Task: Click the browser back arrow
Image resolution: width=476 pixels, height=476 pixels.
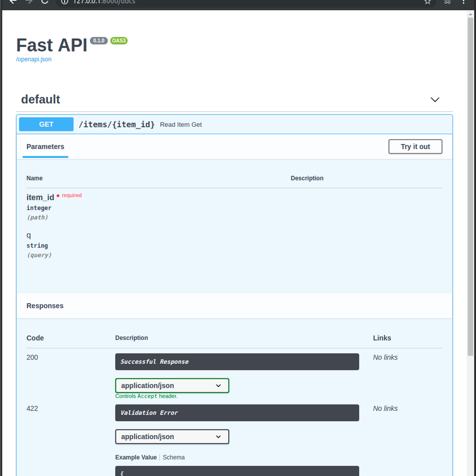Action: tap(12, 2)
